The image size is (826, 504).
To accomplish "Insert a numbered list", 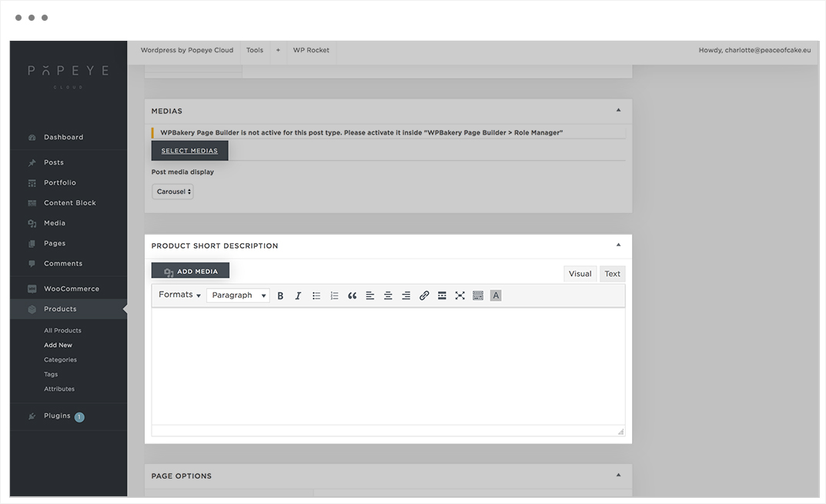I will click(x=334, y=295).
